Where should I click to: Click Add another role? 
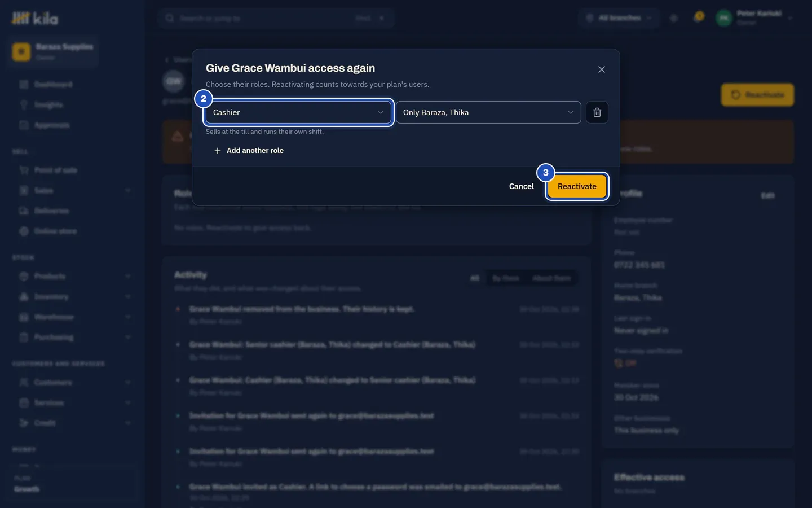(249, 151)
